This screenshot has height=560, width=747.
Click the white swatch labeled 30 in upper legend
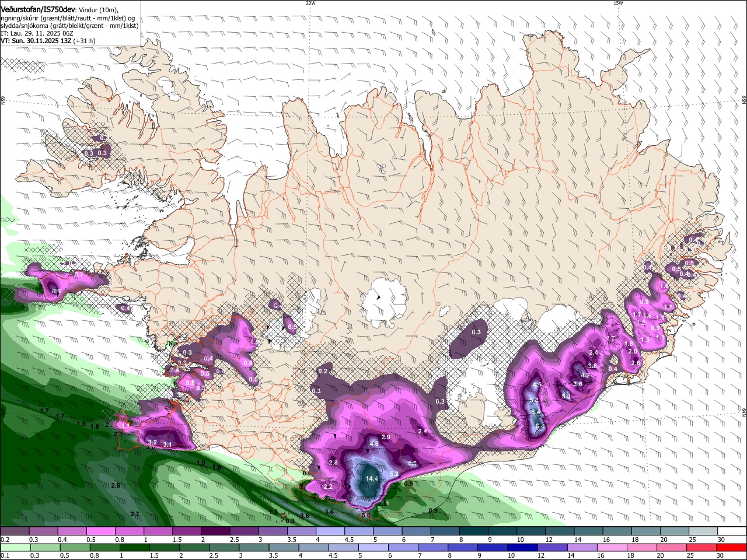[x=732, y=531]
